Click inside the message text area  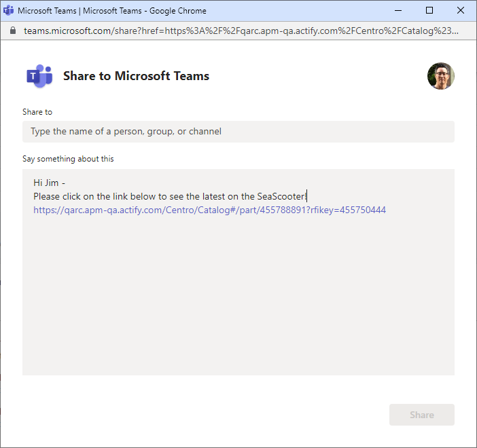coord(238,272)
